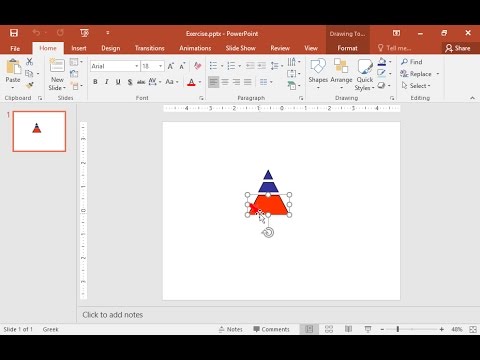This screenshot has height=360, width=480.
Task: Justify the paragraph text
Action: pyautogui.click(x=248, y=82)
